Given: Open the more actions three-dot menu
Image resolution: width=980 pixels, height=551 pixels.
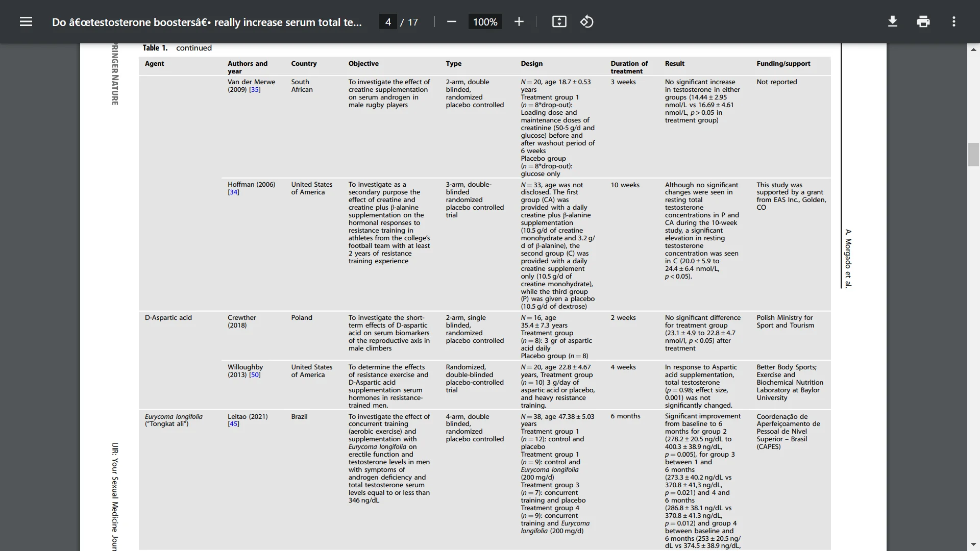Looking at the screenshot, I should [x=954, y=21].
